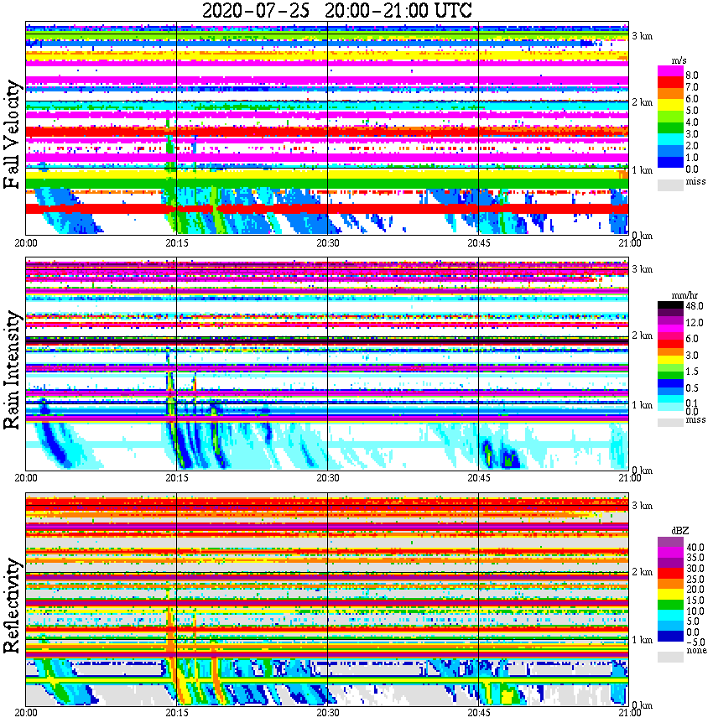The image size is (713, 728).
Task: Click the 20:45 time label under Reflectivity panel
Action: pos(479,713)
